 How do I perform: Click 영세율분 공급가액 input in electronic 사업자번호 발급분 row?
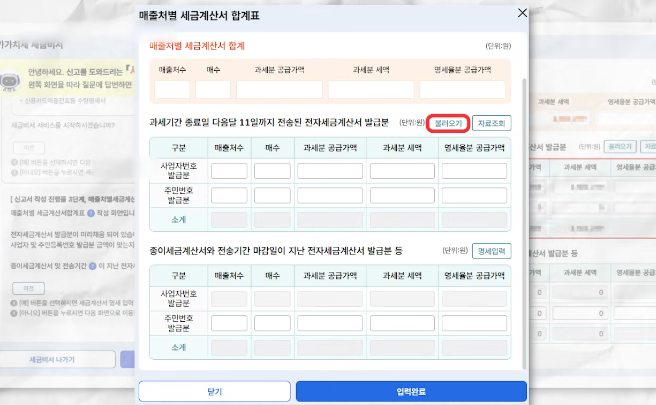(x=474, y=171)
